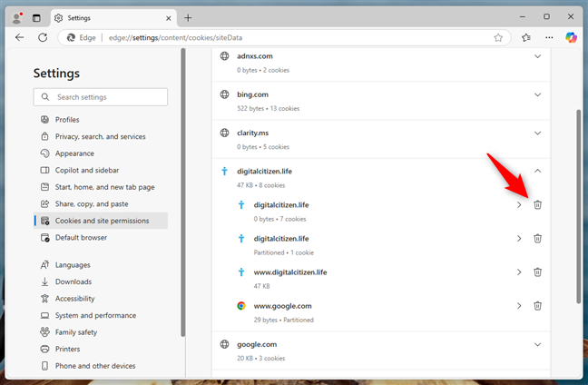The height and width of the screenshot is (385, 588).
Task: View details of digitalcitizen.life 7 cookies
Action: tap(519, 205)
